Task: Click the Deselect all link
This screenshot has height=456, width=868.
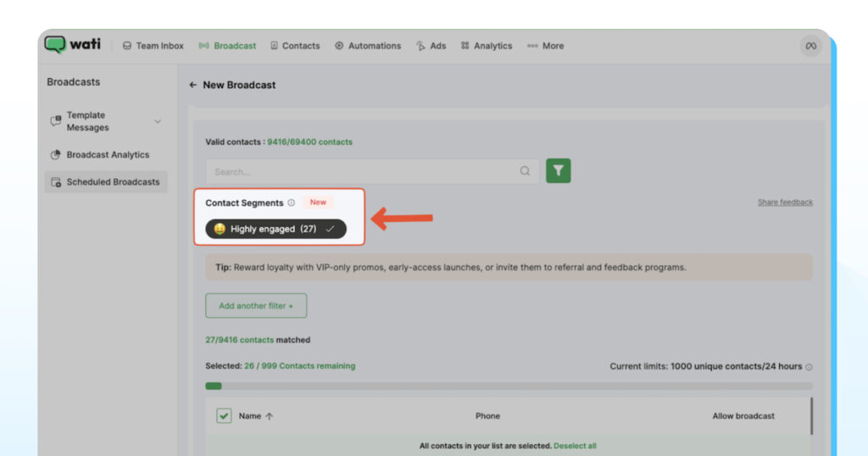Action: pyautogui.click(x=575, y=446)
